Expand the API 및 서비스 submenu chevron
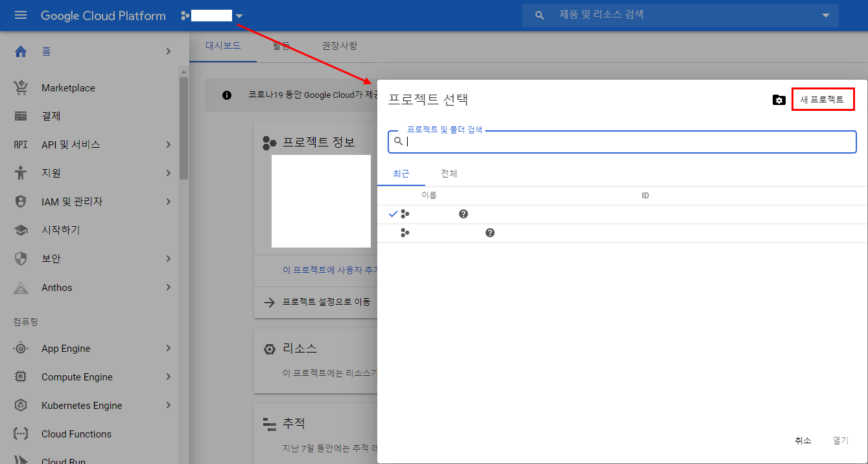The height and width of the screenshot is (464, 868). (168, 145)
